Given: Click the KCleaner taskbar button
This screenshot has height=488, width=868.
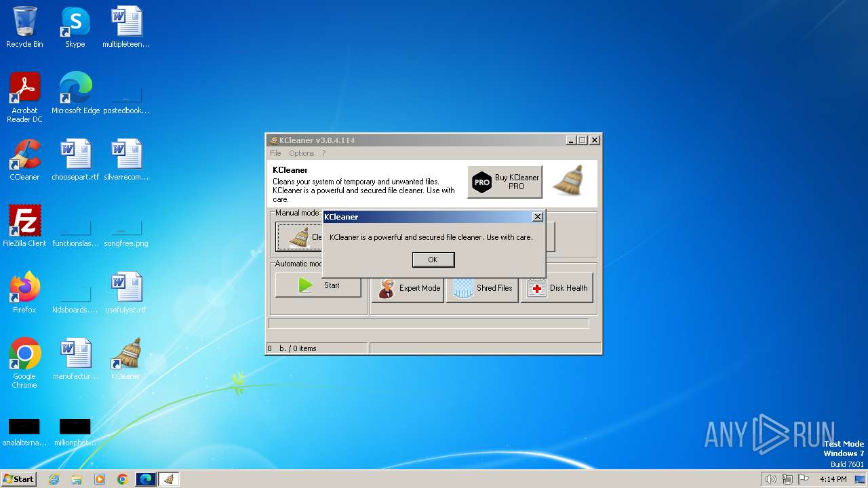Looking at the screenshot, I should [169, 479].
